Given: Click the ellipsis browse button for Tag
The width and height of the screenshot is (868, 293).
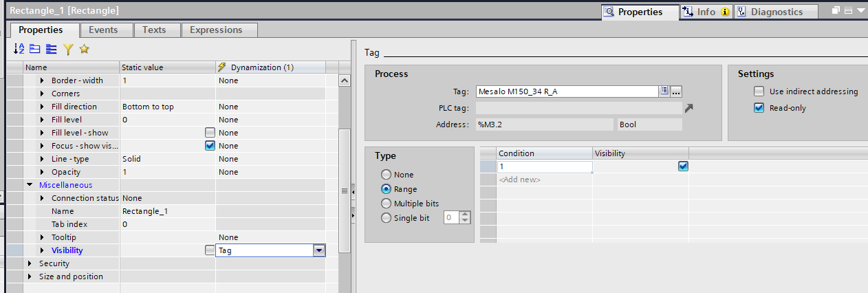Looking at the screenshot, I should (x=676, y=91).
